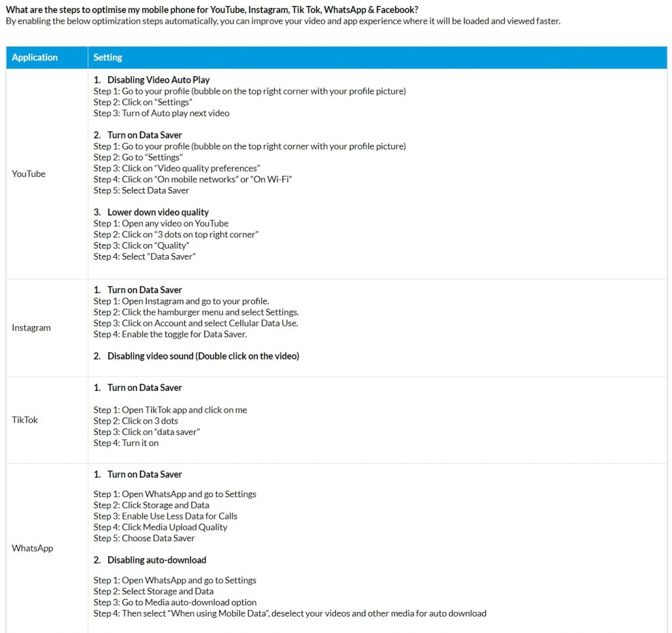Click the "Lower down video quality" heading
This screenshot has width=672, height=633.
pos(157,213)
